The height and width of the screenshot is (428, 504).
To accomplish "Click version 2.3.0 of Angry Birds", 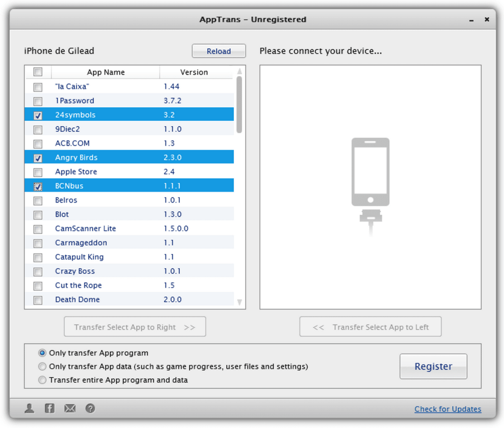I will (x=173, y=157).
